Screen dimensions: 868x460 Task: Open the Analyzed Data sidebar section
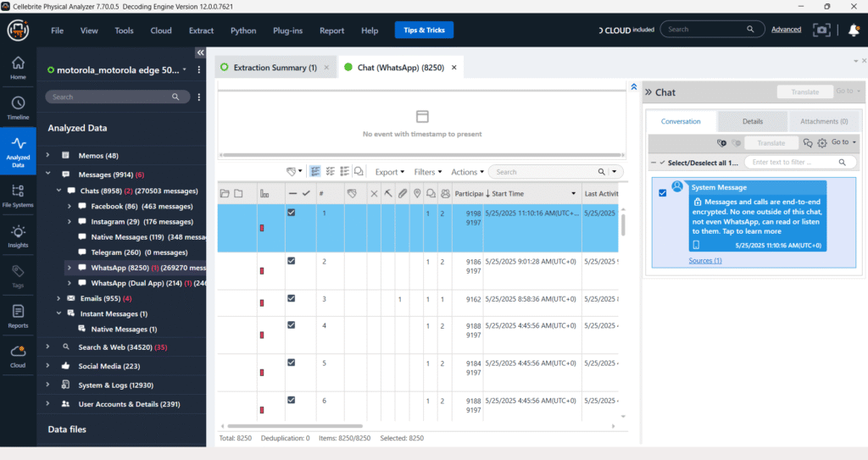coord(19,151)
